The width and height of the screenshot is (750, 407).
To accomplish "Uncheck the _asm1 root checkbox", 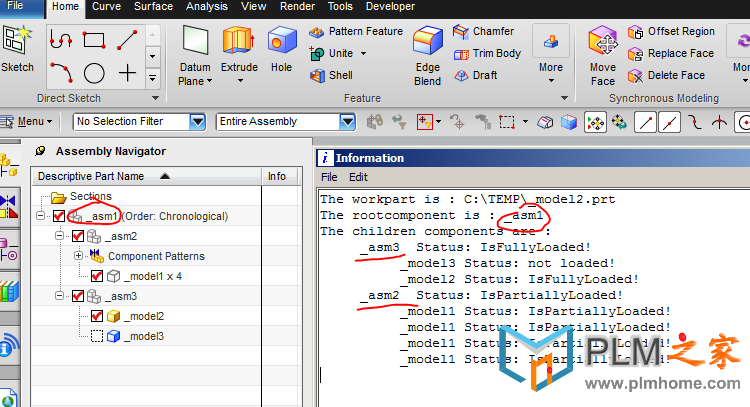I will point(59,216).
